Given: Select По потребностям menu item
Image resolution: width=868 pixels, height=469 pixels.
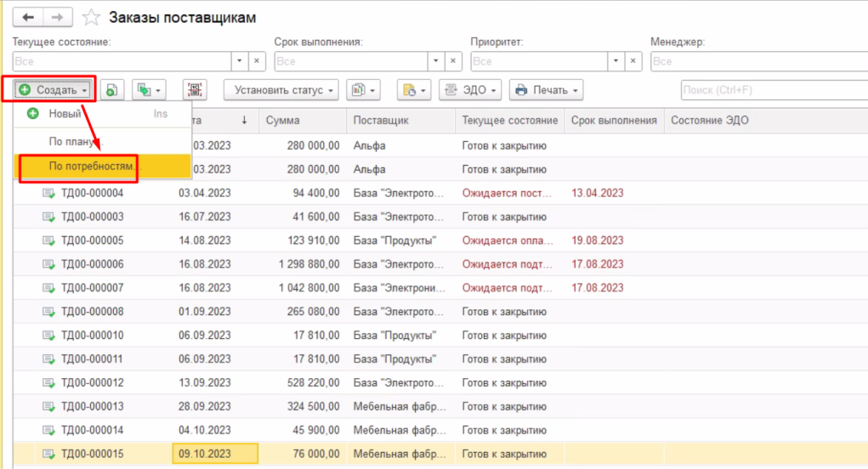Looking at the screenshot, I should point(90,167).
